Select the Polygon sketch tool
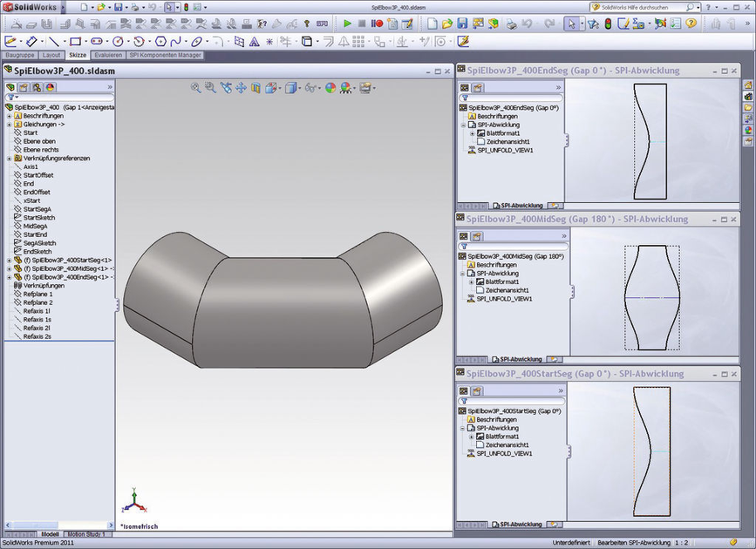 (x=160, y=42)
